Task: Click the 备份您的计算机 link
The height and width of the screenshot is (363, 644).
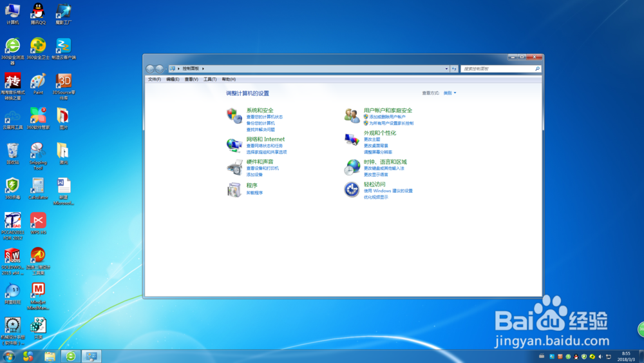Action: click(x=260, y=123)
